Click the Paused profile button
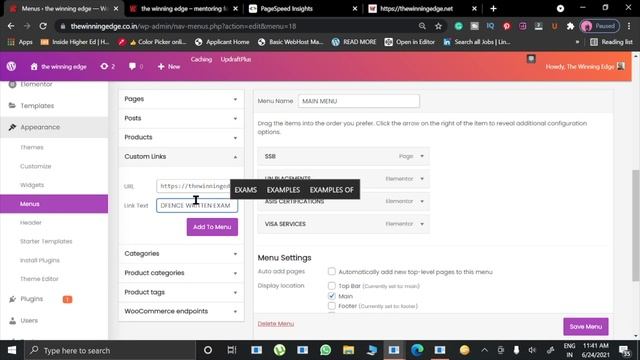The height and width of the screenshot is (360, 640). [x=600, y=26]
